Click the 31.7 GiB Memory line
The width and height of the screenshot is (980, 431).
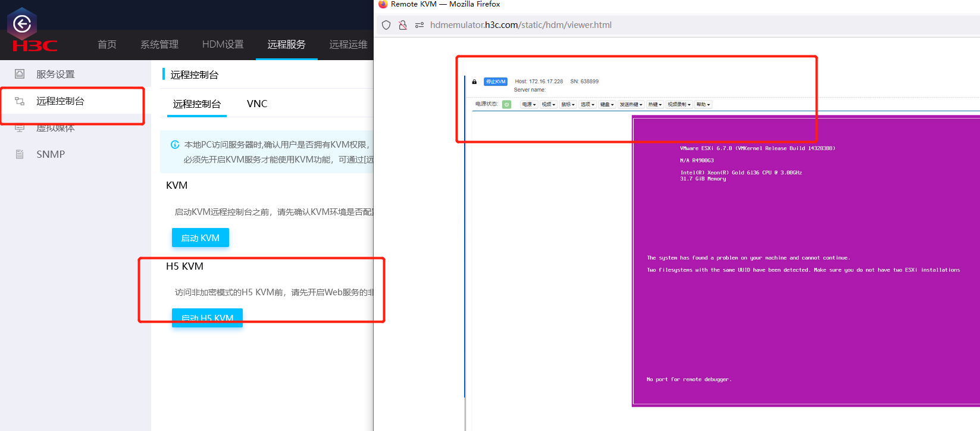[703, 179]
